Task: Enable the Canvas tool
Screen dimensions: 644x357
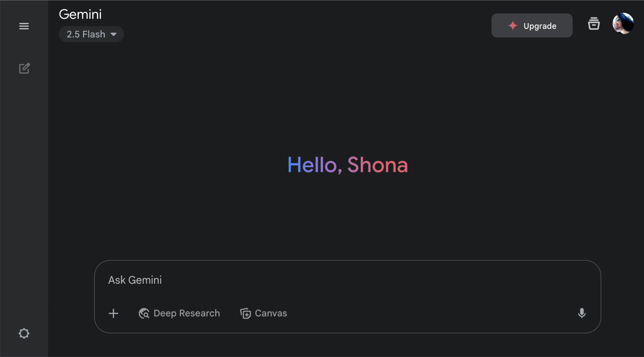Action: coord(264,313)
